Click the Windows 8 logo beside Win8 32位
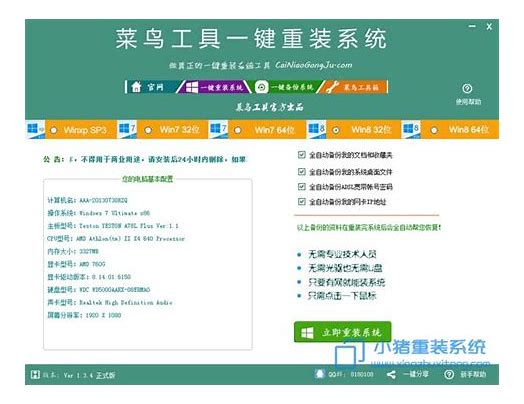This screenshot has height=404, width=524. [316, 129]
